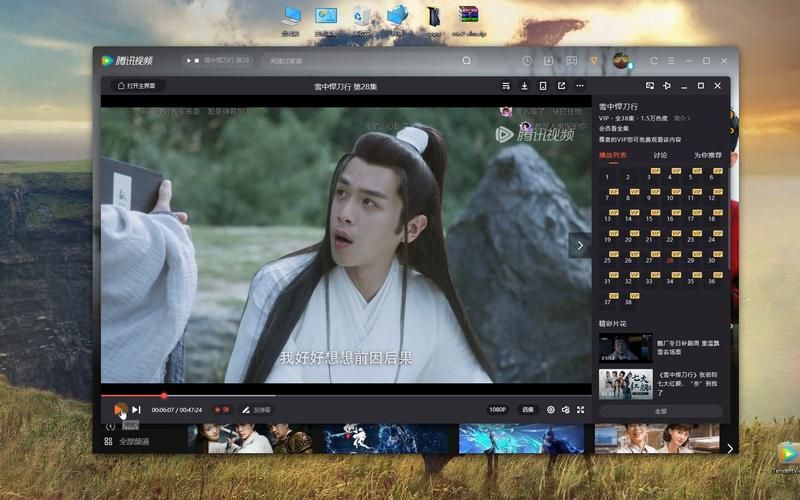Viewport: 800px width, 500px height.
Task: Select episode 1 in the playlist
Action: pyautogui.click(x=607, y=177)
